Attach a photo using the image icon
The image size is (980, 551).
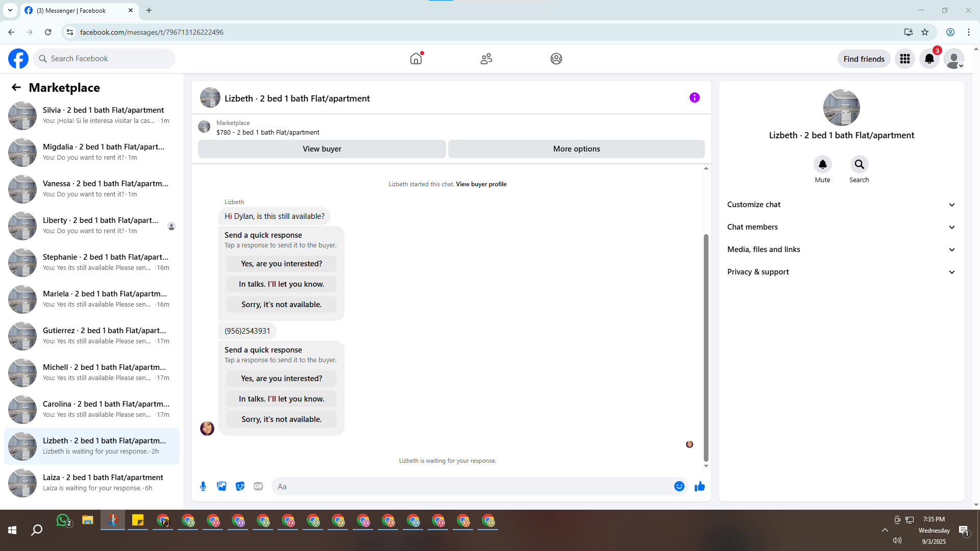point(222,486)
